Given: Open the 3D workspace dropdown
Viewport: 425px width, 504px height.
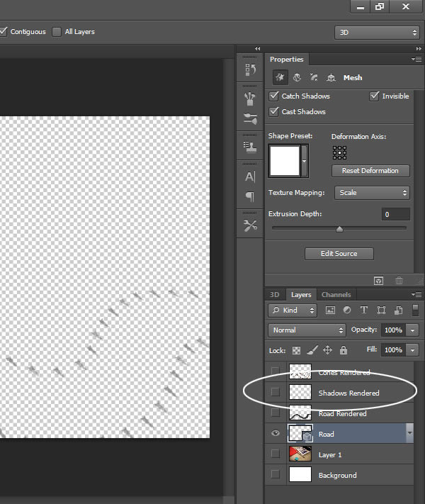Looking at the screenshot, I should 377,33.
